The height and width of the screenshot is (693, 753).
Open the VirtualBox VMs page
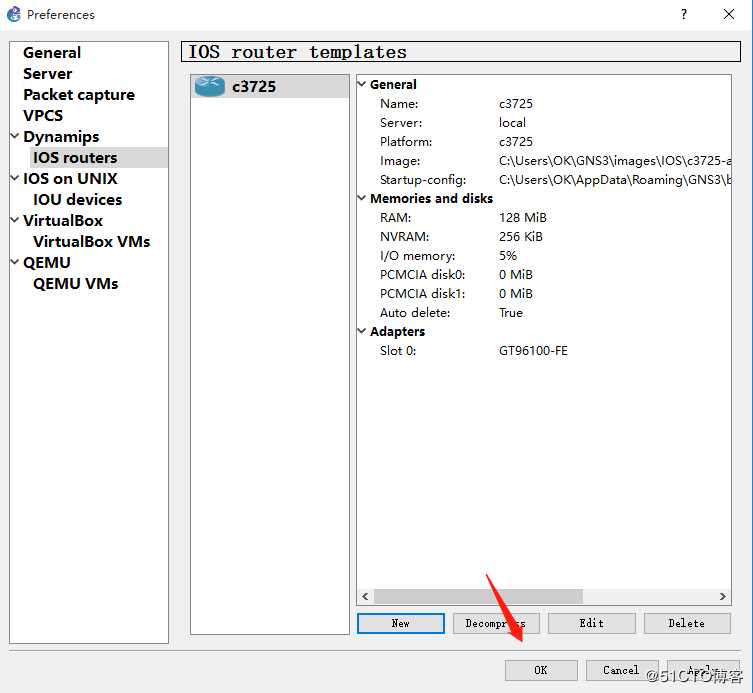[x=91, y=241]
